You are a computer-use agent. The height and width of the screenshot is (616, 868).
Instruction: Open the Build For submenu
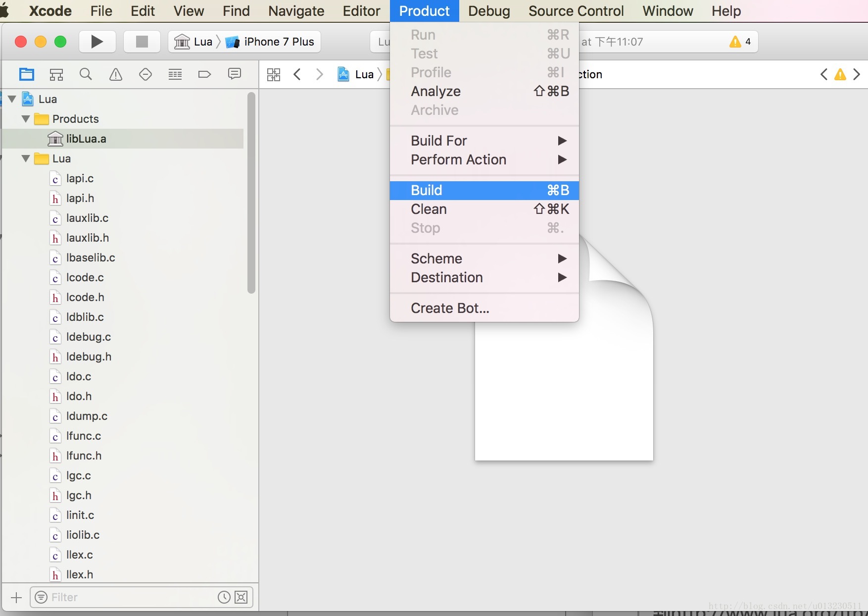[438, 141]
